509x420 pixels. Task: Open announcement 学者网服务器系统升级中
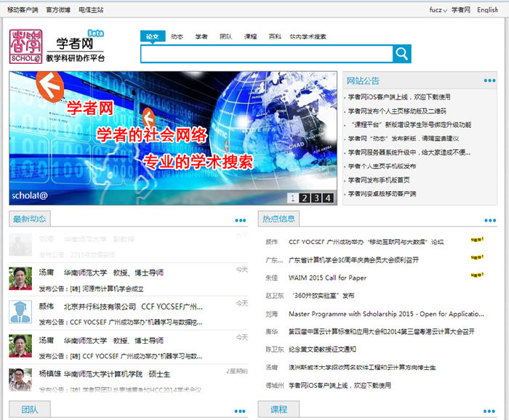pos(409,153)
